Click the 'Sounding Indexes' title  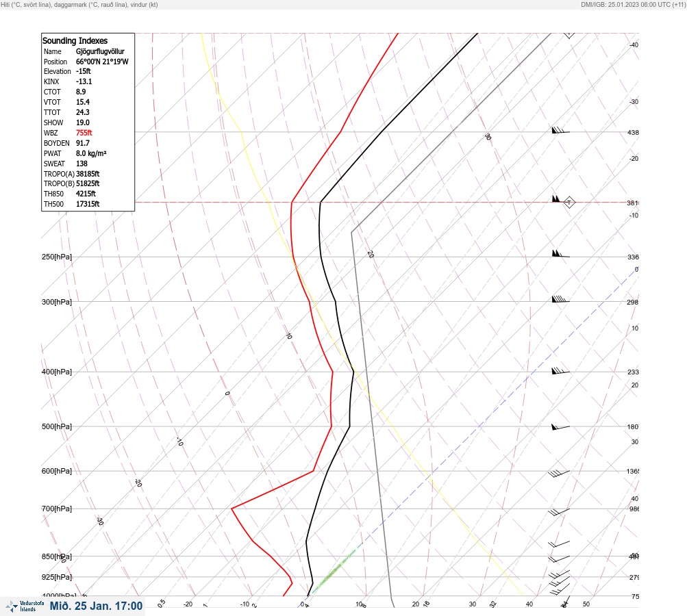(75, 40)
